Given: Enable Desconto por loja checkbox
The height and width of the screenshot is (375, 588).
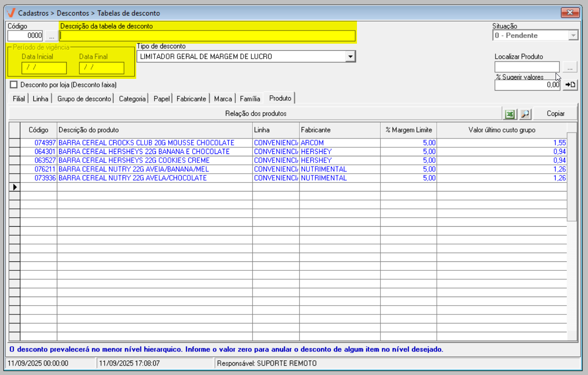Looking at the screenshot, I should pos(14,85).
